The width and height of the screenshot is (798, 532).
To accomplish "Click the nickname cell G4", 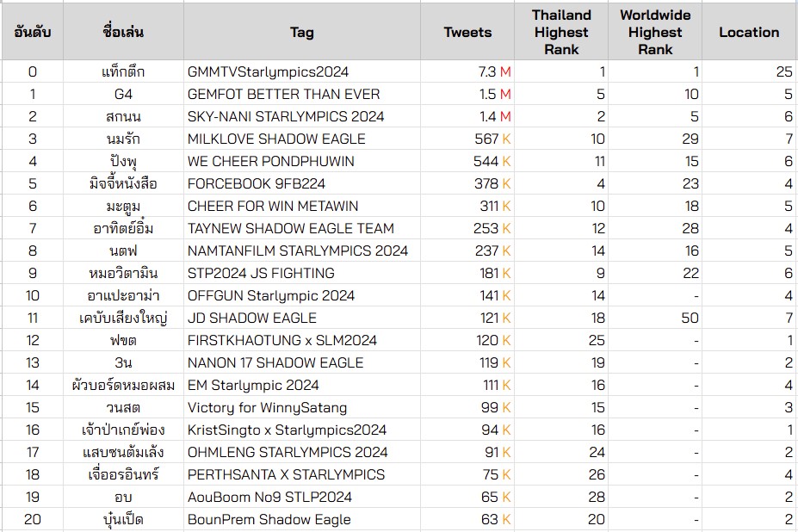I will point(123,94).
